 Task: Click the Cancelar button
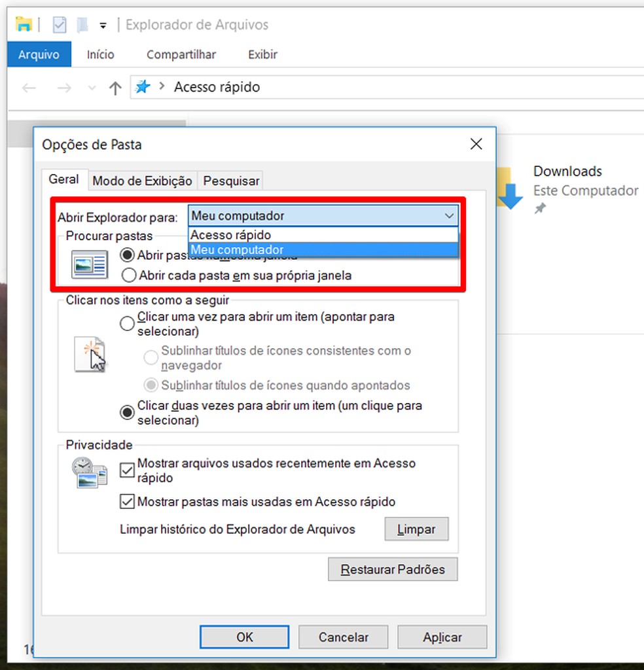pos(343,637)
